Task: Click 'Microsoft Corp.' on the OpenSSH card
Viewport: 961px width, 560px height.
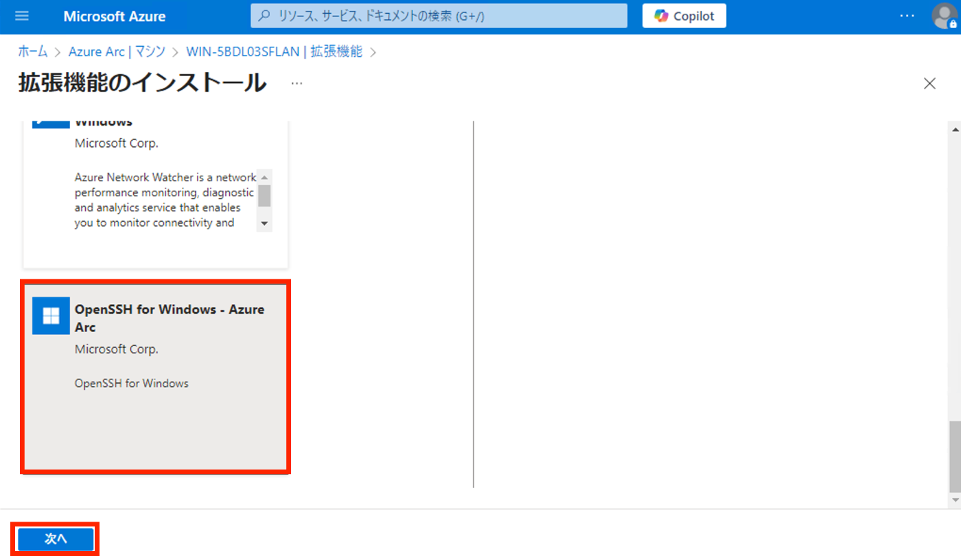Action: pos(116,349)
